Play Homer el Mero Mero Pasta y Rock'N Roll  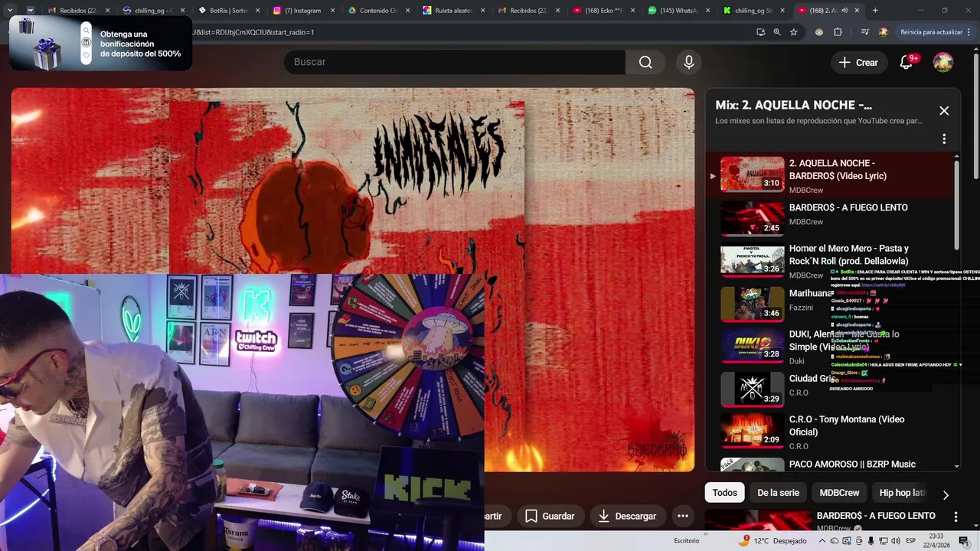pyautogui.click(x=831, y=261)
